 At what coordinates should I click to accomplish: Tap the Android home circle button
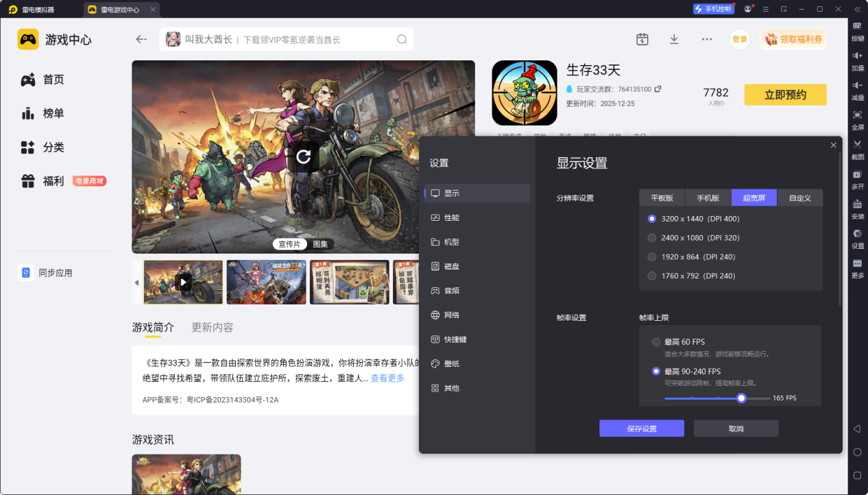857,452
